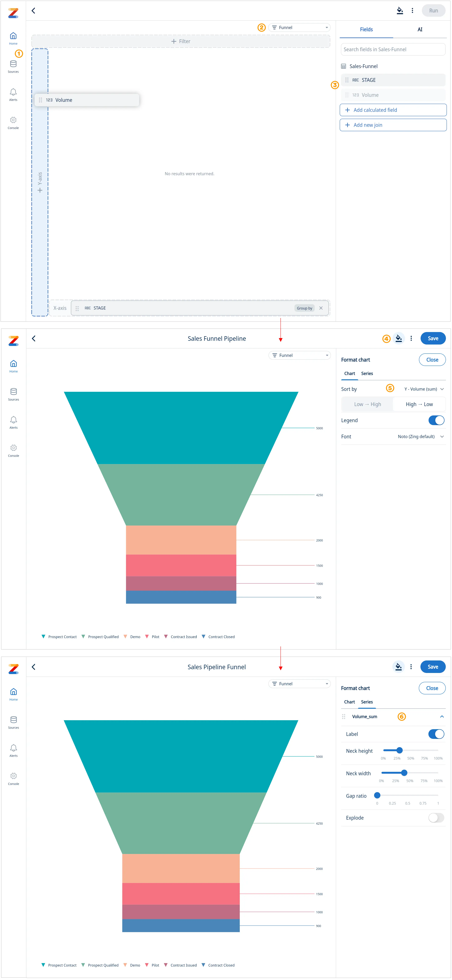Click Add new join button
452x980 pixels.
[393, 125]
